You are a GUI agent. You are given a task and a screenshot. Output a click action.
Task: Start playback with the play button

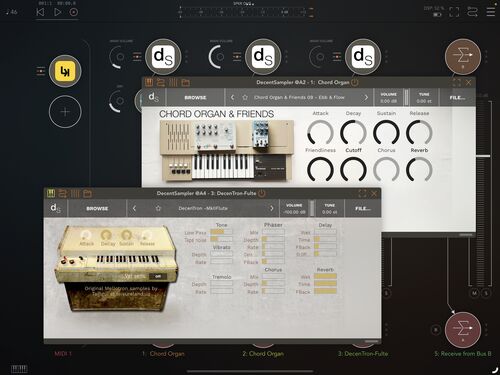click(57, 12)
